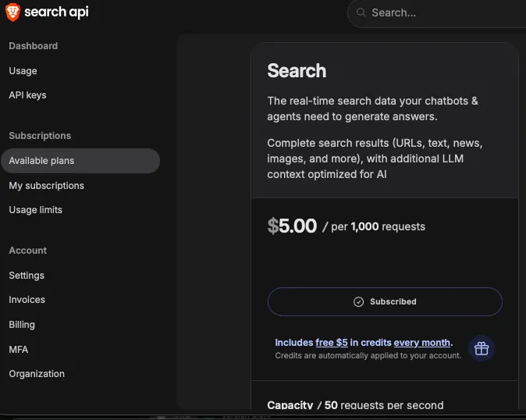
Task: Click the magnifier icon in the search bar
Action: pyautogui.click(x=361, y=12)
